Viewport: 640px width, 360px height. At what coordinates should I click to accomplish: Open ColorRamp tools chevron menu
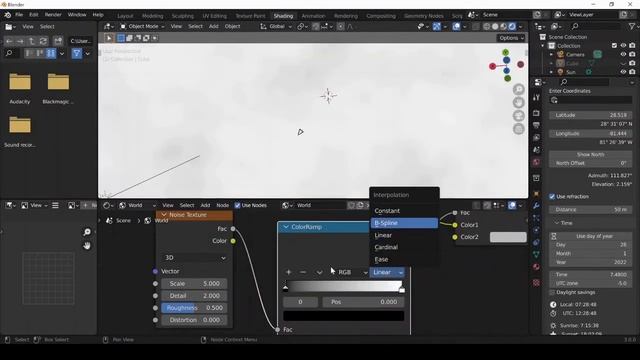[319, 272]
